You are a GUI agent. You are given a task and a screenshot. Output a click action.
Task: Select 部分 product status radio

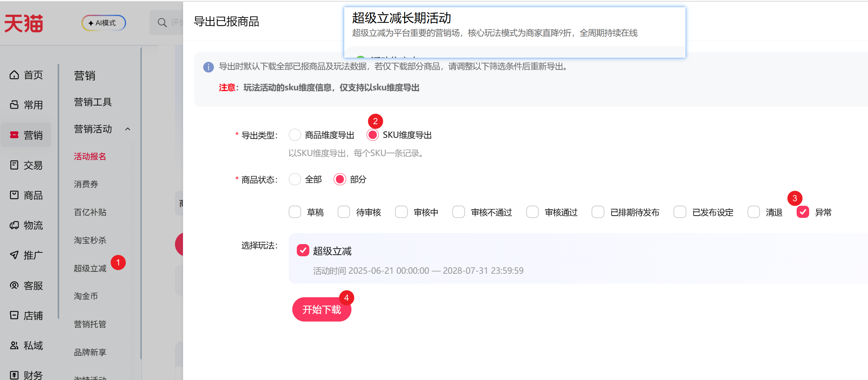(340, 179)
